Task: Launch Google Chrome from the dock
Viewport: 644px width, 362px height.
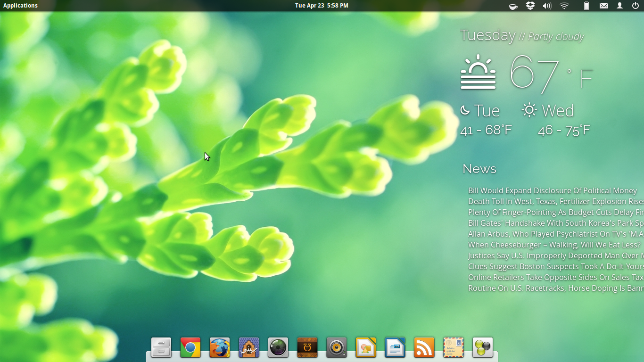Action: [190, 348]
